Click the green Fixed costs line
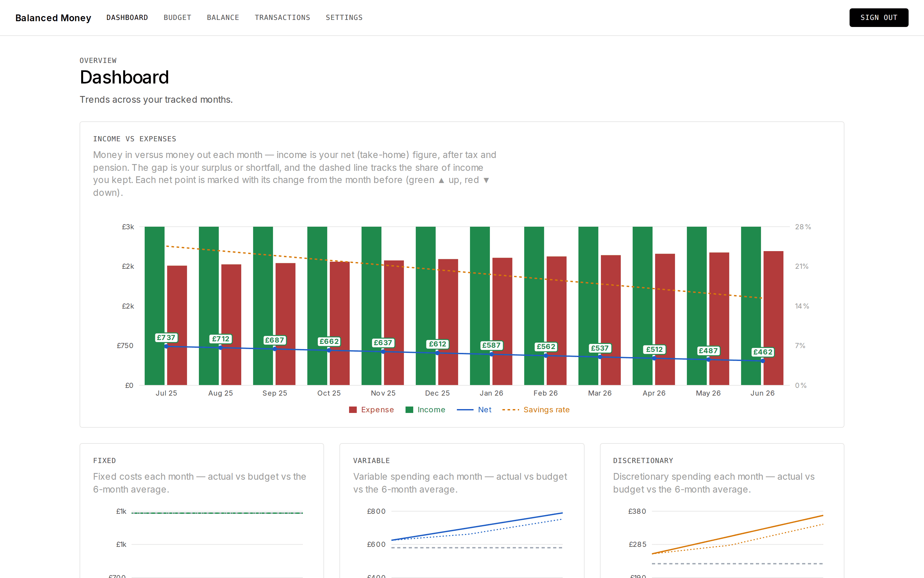This screenshot has height=578, width=924. tap(217, 513)
